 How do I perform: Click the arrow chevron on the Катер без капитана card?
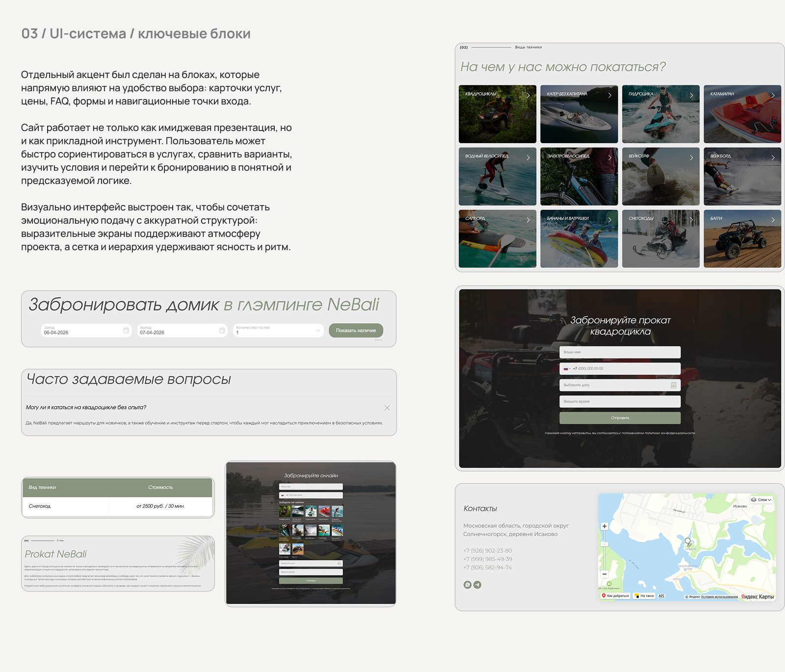click(610, 95)
